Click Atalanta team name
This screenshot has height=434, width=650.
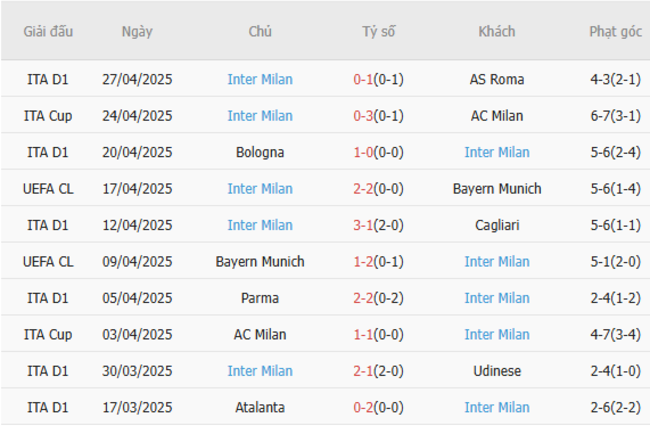(x=260, y=407)
